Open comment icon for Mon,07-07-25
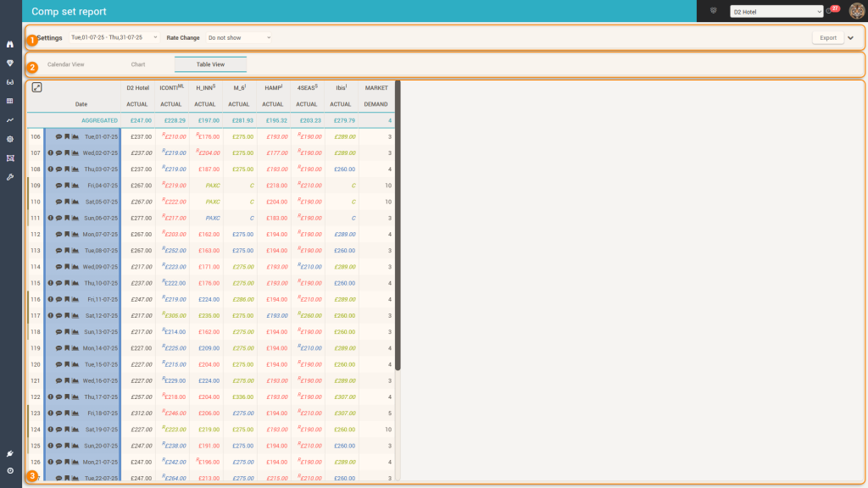Image resolution: width=868 pixels, height=488 pixels. coord(58,235)
